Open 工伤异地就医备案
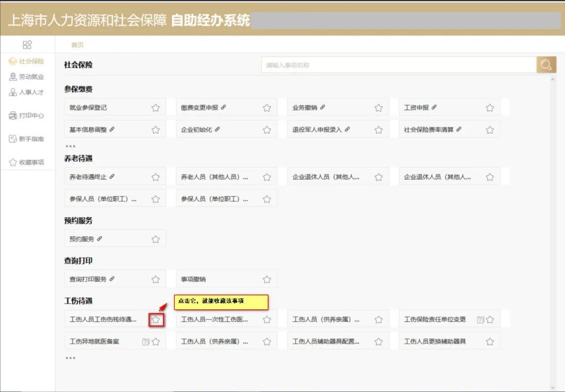The image size is (565, 392). [x=115, y=341]
